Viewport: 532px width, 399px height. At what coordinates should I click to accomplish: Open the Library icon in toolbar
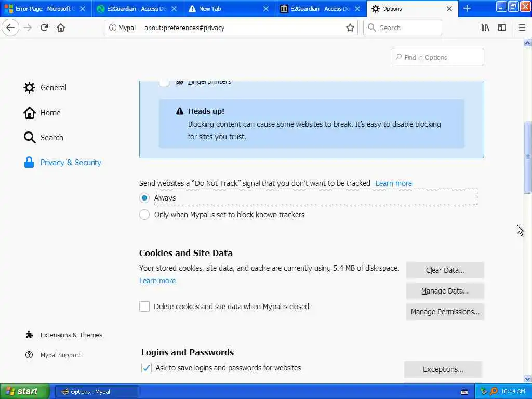click(x=485, y=28)
